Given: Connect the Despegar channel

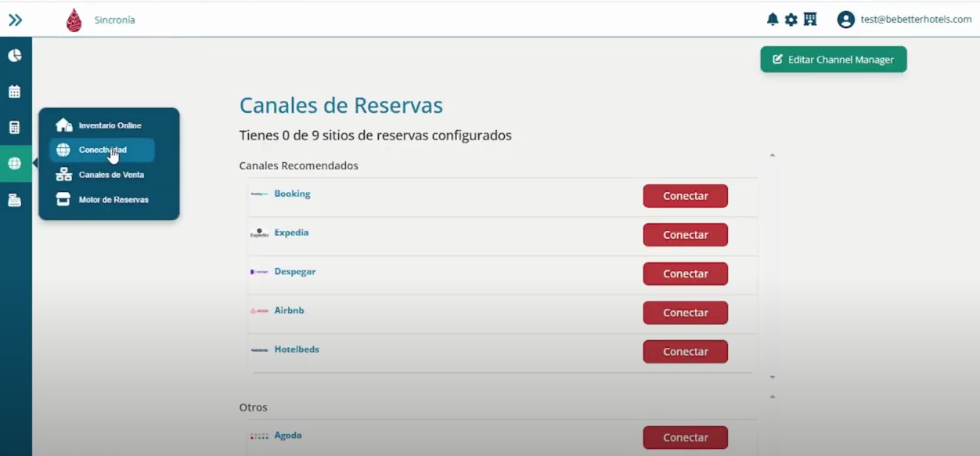Looking at the screenshot, I should tap(686, 273).
